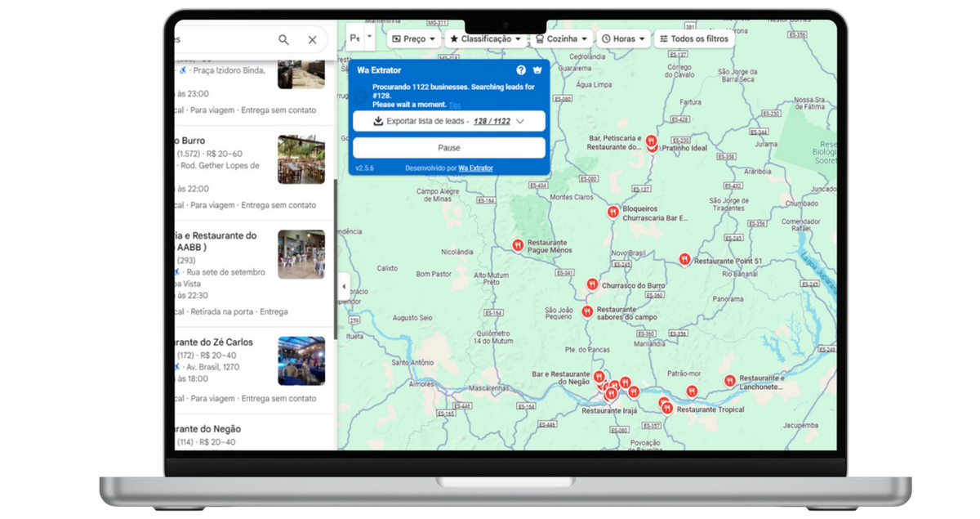Click the 'Calixto' town label

(x=387, y=268)
